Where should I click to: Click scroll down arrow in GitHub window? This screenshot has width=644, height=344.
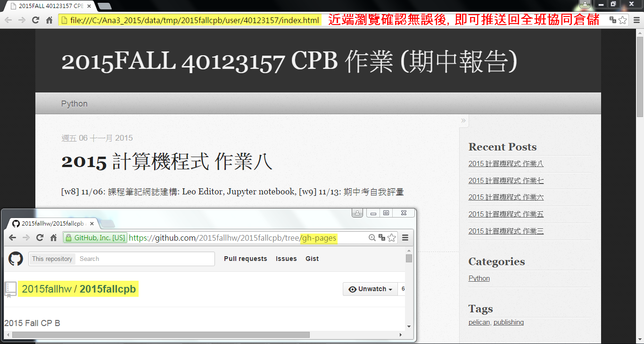(x=409, y=326)
